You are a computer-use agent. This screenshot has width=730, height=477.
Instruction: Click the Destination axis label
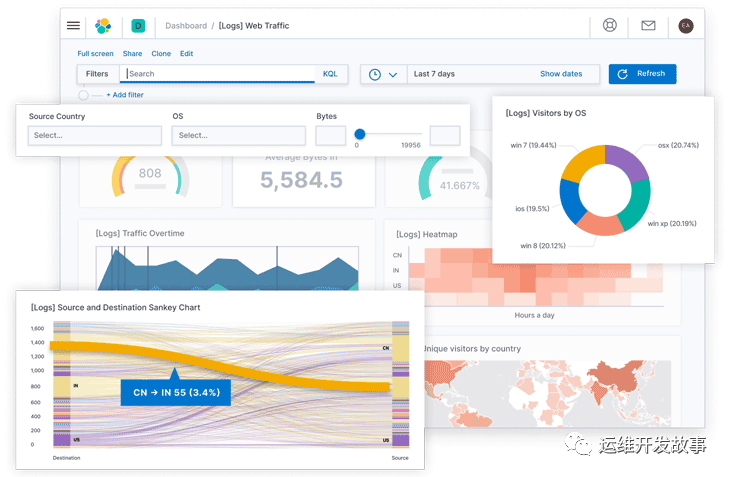pyautogui.click(x=66, y=458)
